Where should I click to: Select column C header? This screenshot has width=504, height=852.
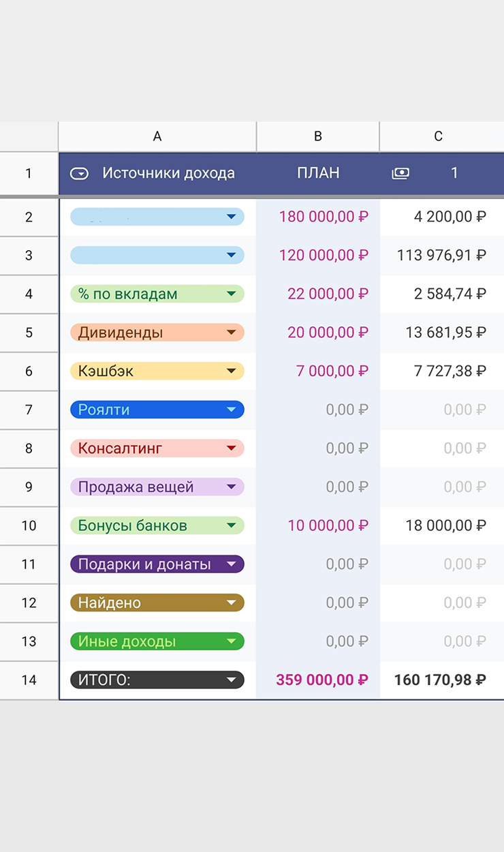[438, 136]
